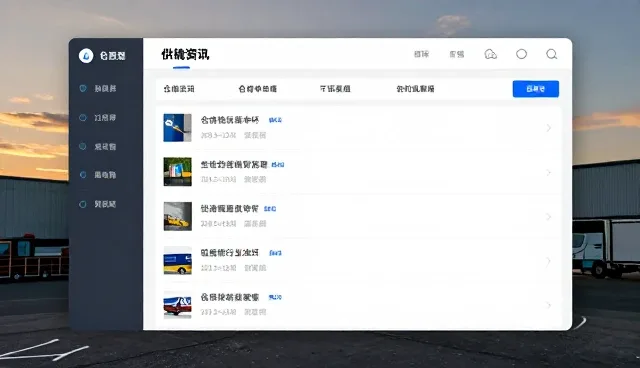Screen dimensions: 640x368
Task: Expand the second list row's chevron arrow
Action: [x=549, y=173]
